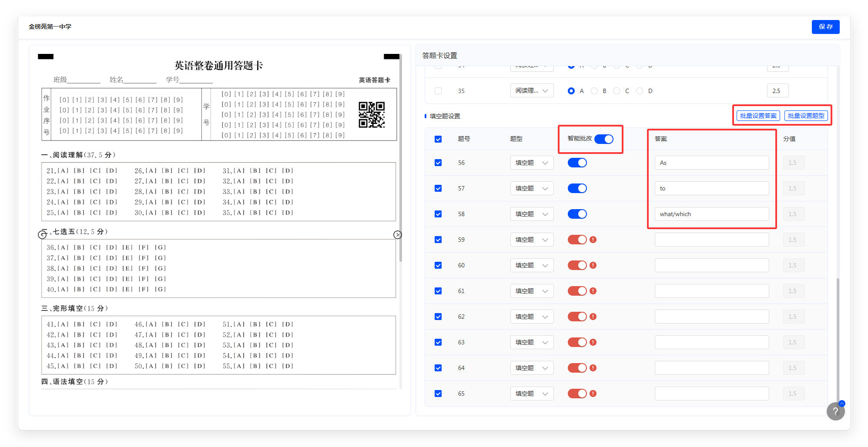Click the answer field containing 'what/which'
This screenshot has width=868, height=447.
[712, 214]
